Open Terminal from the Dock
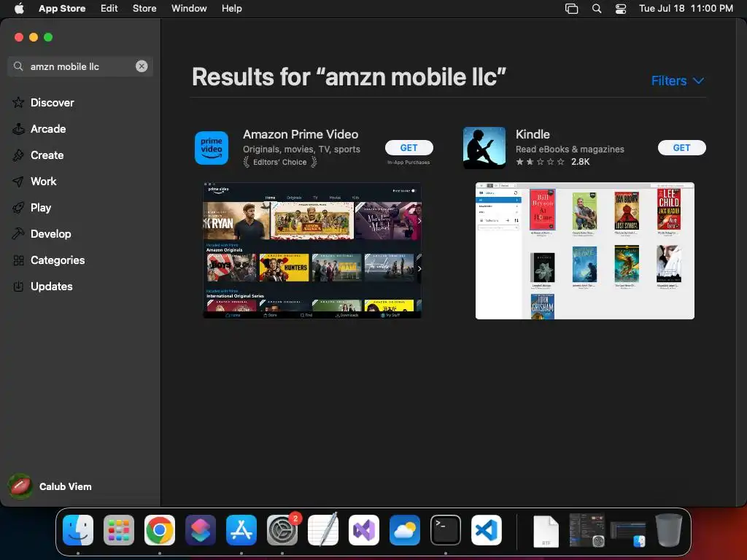This screenshot has height=560, width=747. coord(446,529)
